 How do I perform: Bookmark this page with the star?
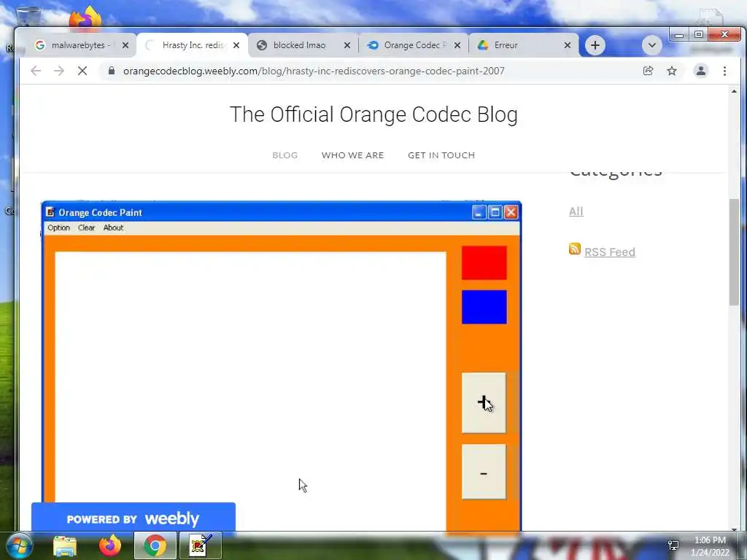672,71
